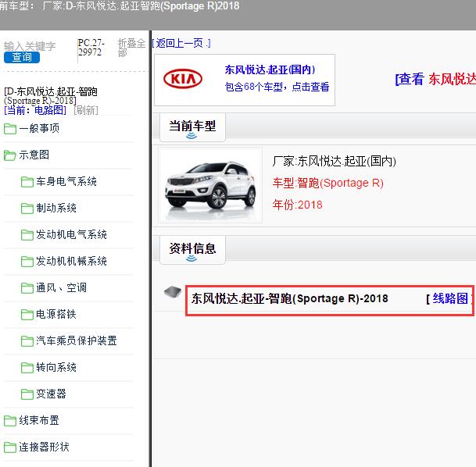Click the folder icon next to 一般事项

pos(10,129)
